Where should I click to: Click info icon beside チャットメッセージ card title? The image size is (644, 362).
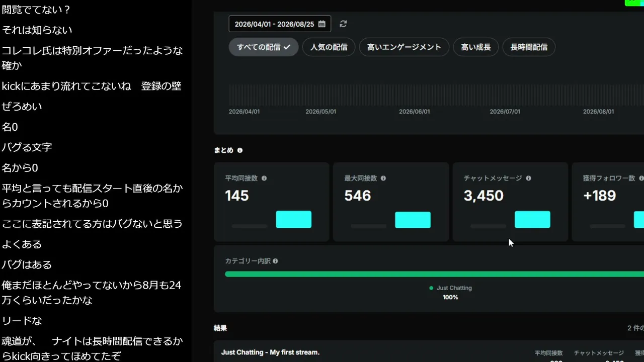click(528, 178)
